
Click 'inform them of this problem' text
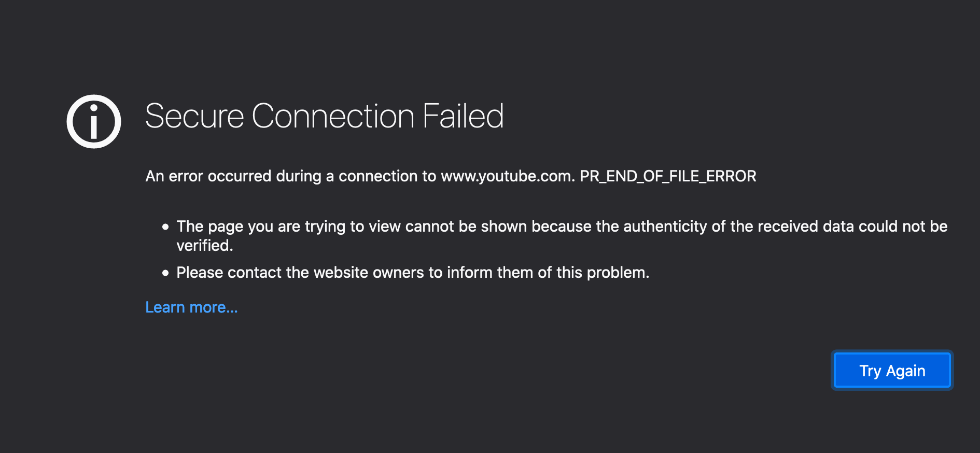pos(548,273)
